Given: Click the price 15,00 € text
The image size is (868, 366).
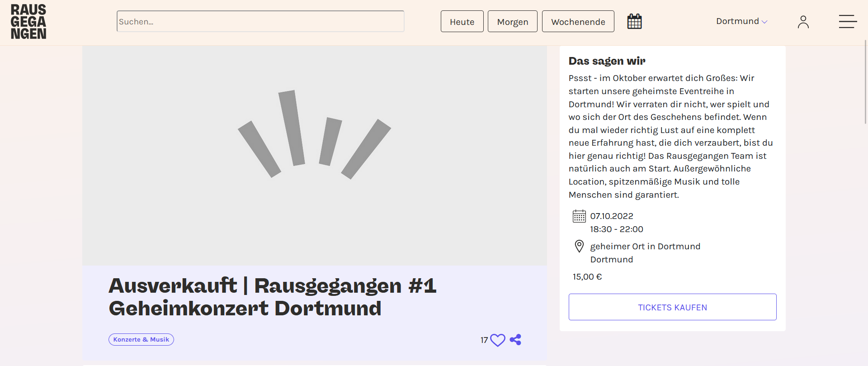Looking at the screenshot, I should 587,277.
